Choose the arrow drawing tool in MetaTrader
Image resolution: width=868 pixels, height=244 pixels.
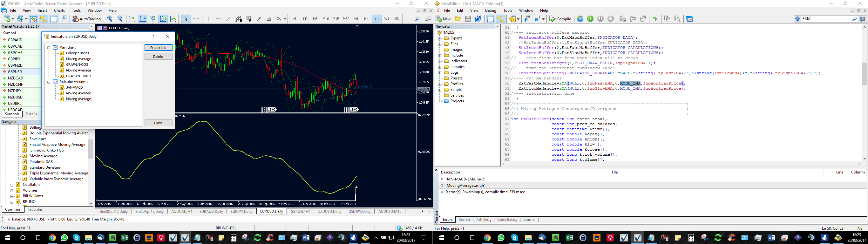pos(259,19)
